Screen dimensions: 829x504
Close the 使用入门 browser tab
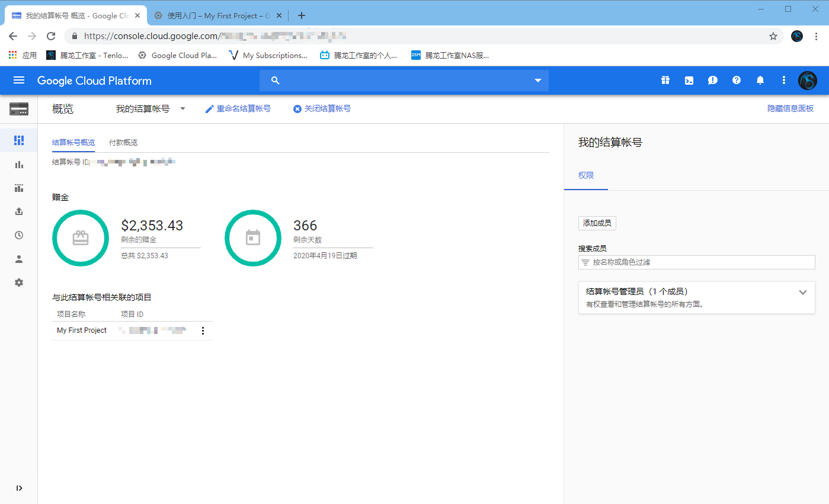click(278, 16)
